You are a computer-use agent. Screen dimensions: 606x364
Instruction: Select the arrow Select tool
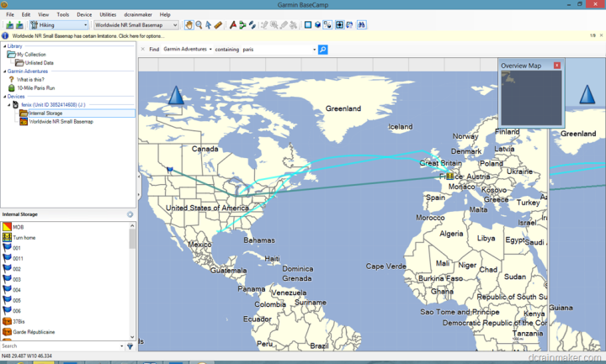click(x=209, y=25)
